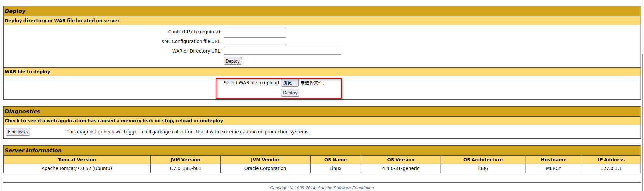Click the 'Linux' OS name cell
Screen dimensions: 644x191
(x=335, y=168)
